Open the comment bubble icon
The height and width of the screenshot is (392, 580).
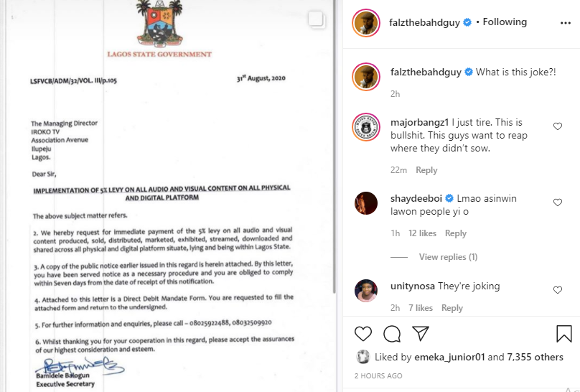[392, 334]
